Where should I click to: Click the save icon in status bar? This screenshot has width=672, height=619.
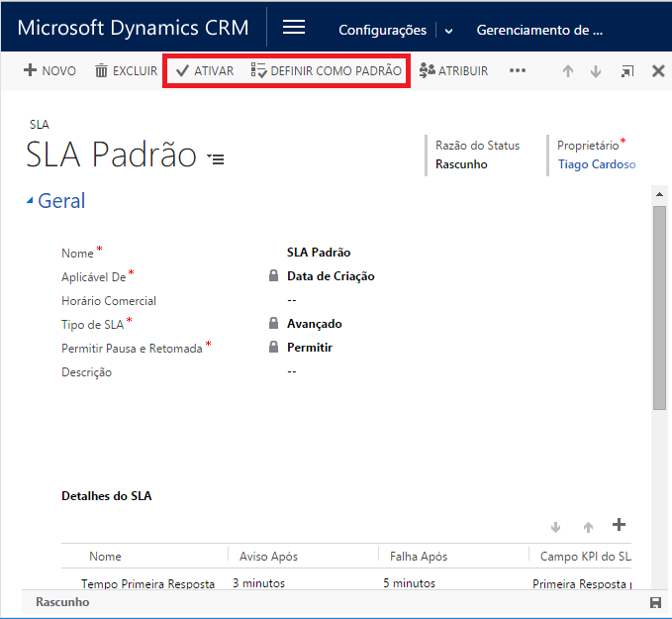tap(655, 602)
